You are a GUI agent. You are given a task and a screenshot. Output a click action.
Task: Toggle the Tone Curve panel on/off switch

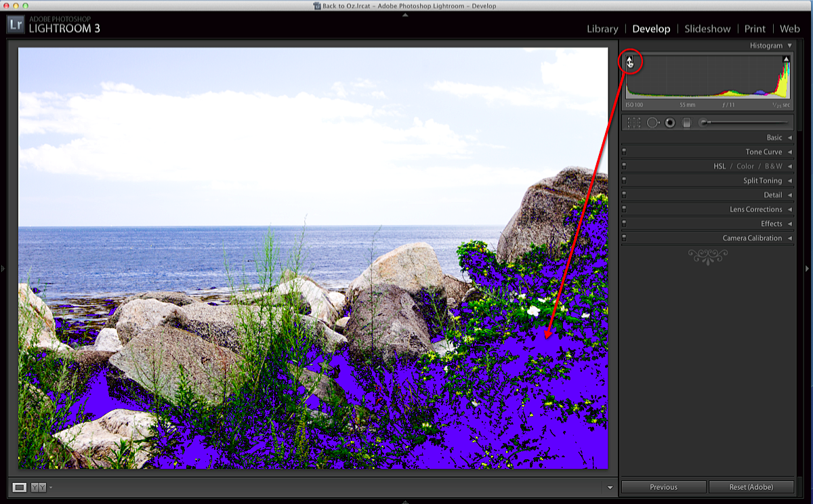tap(624, 152)
